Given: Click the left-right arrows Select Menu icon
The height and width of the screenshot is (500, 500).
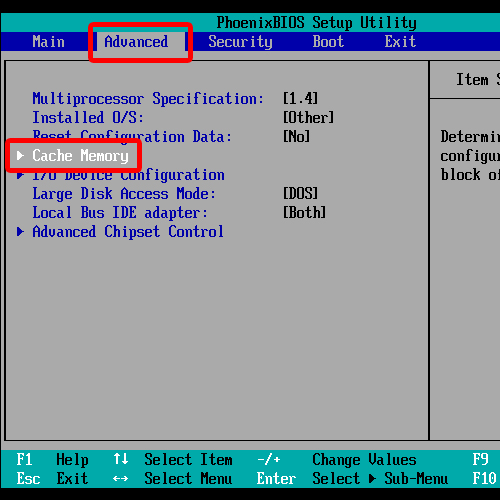Looking at the screenshot, I should point(120,479).
